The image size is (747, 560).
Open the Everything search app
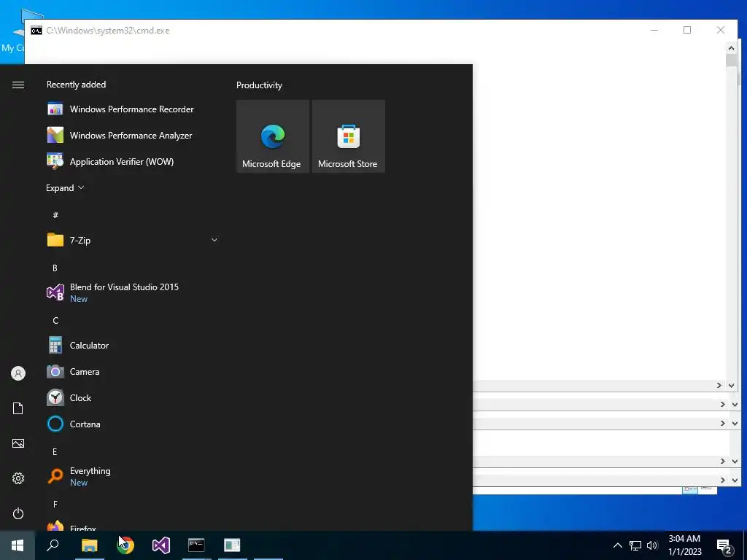132,476
